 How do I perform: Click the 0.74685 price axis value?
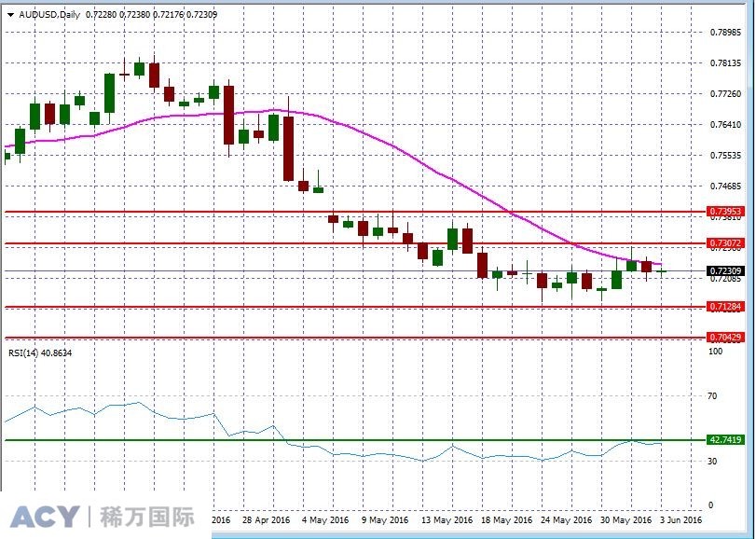click(x=725, y=187)
